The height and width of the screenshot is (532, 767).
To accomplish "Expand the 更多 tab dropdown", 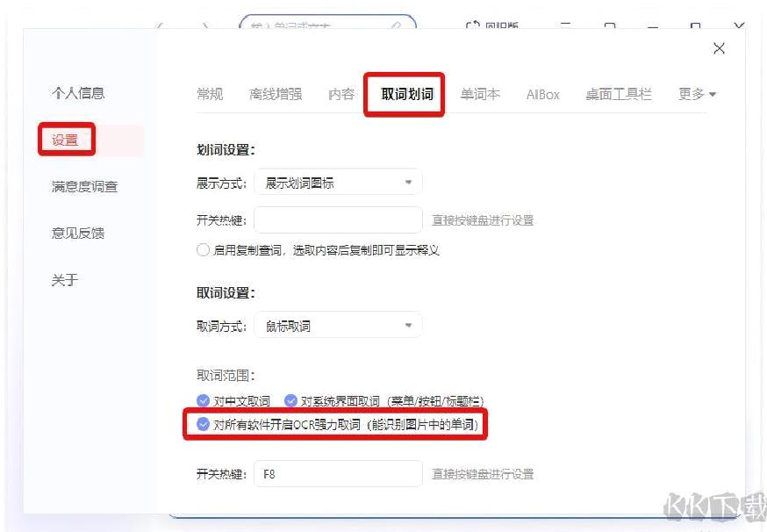I will tap(697, 94).
